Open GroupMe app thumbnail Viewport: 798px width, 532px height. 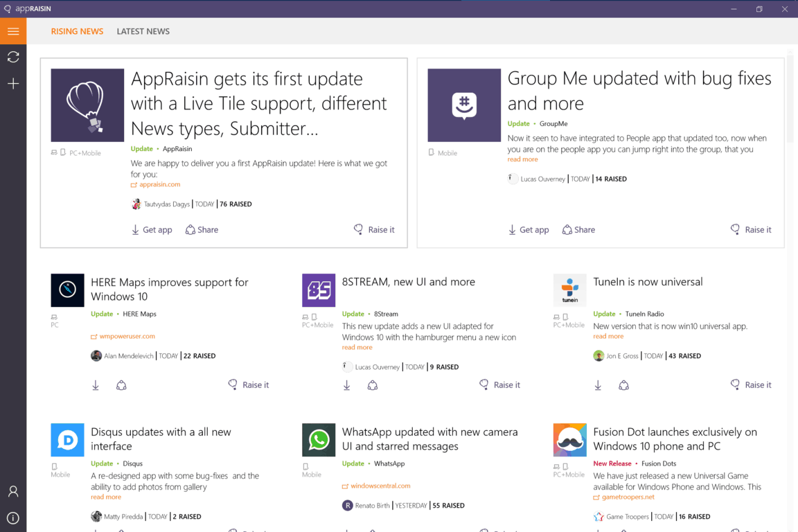tap(464, 105)
